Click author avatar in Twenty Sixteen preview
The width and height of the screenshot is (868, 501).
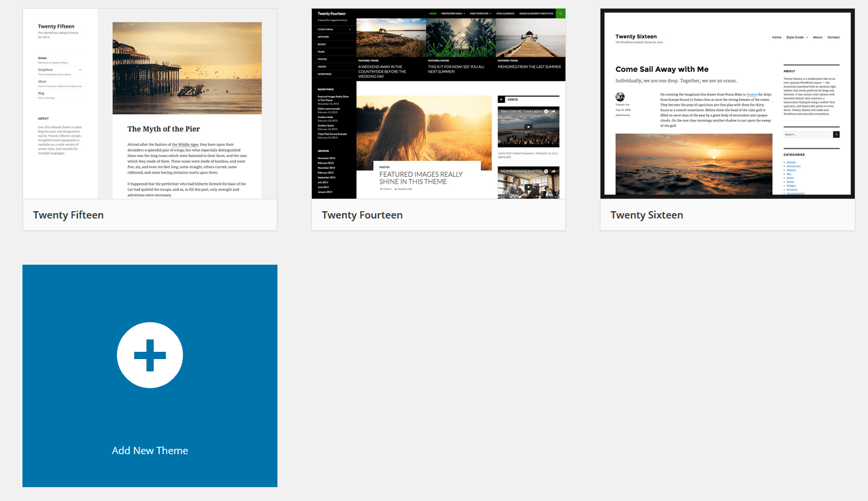[x=620, y=97]
